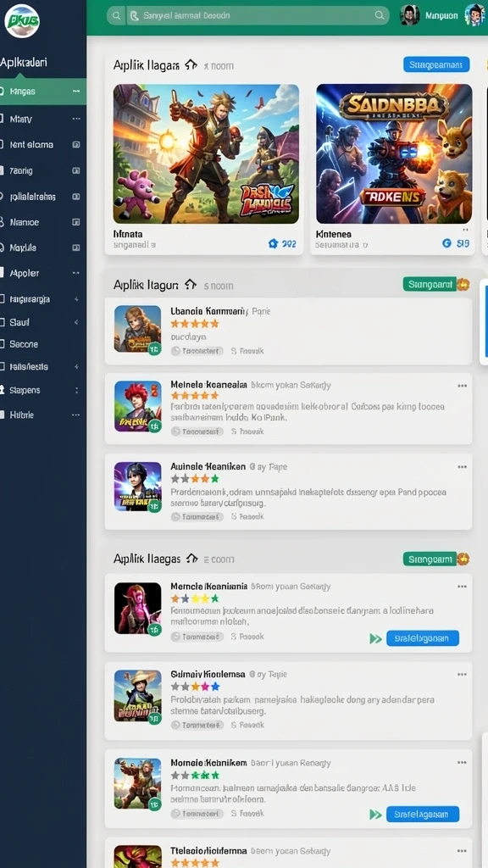Open three-dot menu on Meinele Koaneaia card

pyautogui.click(x=462, y=386)
